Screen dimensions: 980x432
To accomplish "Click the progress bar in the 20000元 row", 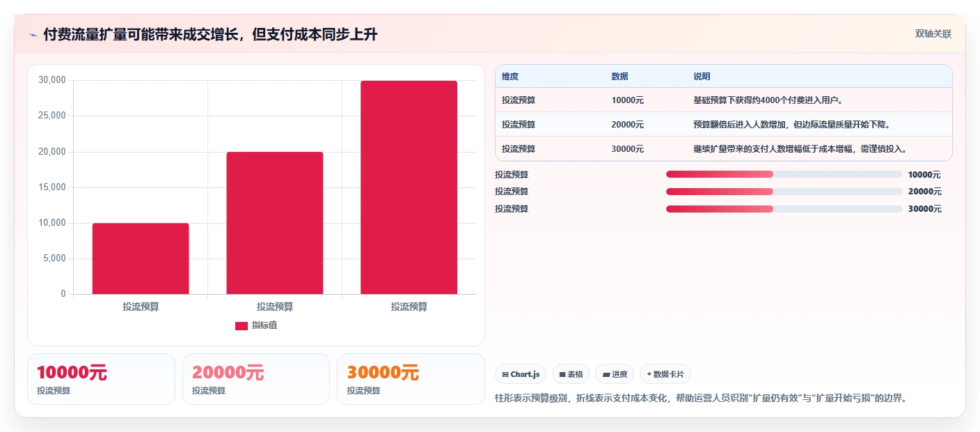I will pos(784,192).
